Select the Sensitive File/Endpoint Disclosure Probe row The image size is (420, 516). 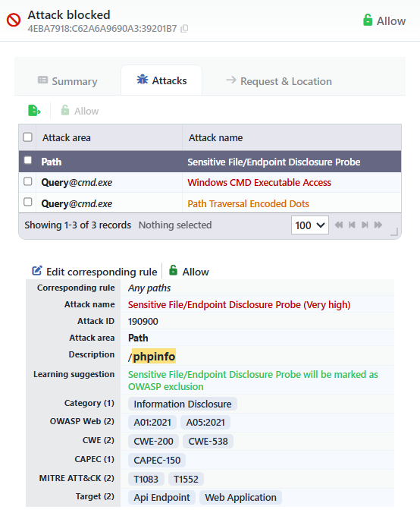point(210,162)
